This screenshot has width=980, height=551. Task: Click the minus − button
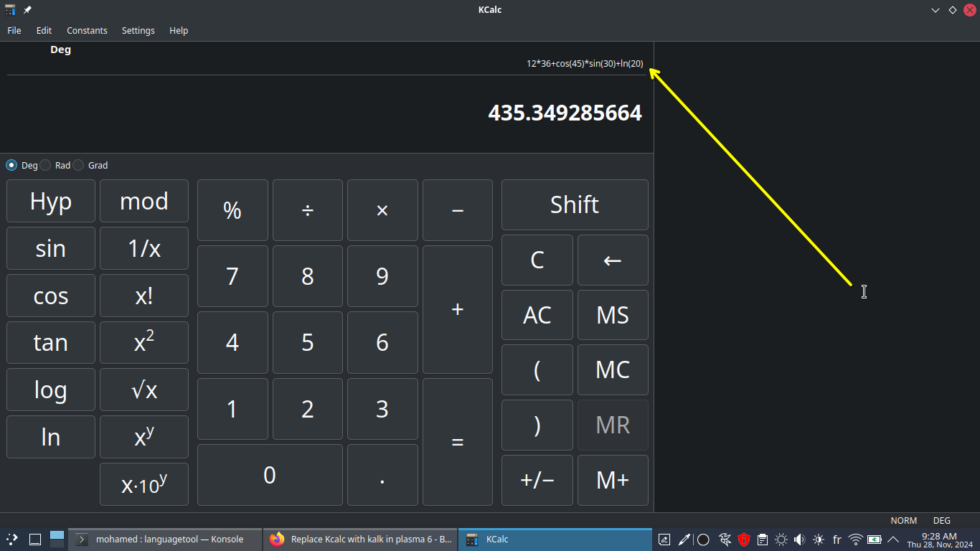[x=458, y=210]
